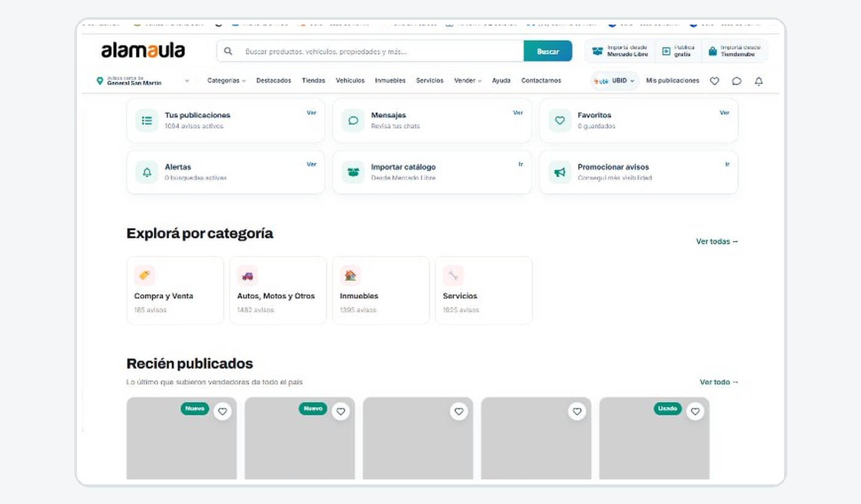Click the Importar catálogo box icon
Image resolution: width=861 pixels, height=504 pixels.
353,172
